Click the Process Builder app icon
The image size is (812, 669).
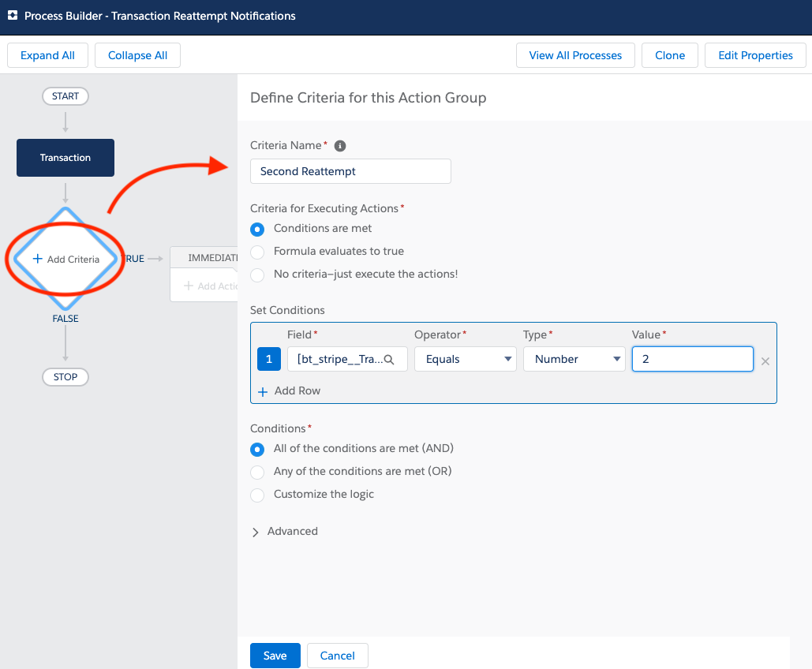(13, 16)
